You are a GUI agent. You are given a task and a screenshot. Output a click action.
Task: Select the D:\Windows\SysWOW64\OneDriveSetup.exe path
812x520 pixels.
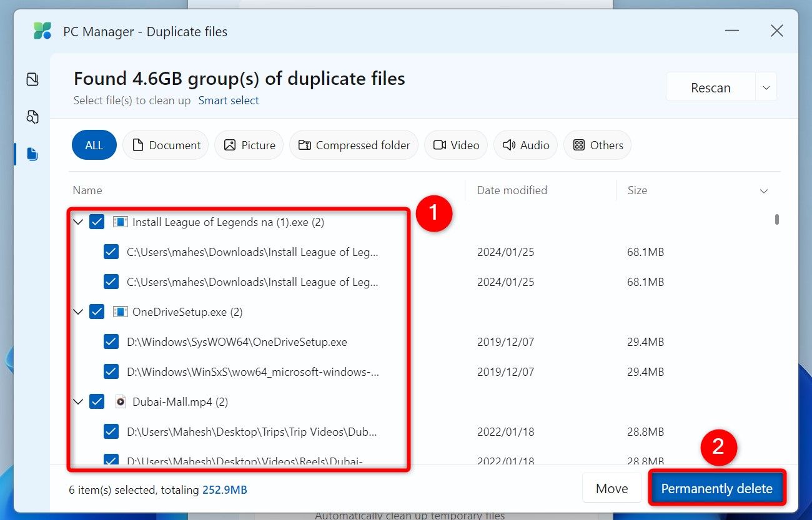click(237, 342)
